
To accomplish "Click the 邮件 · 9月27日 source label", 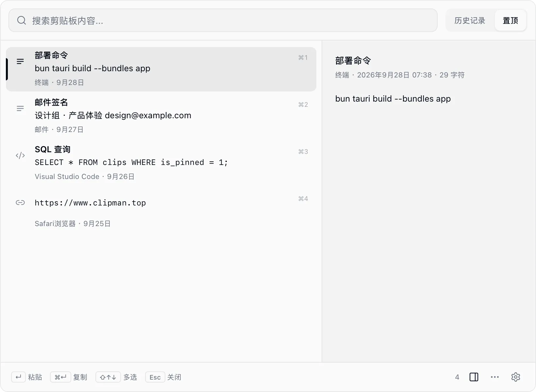I will click(59, 130).
